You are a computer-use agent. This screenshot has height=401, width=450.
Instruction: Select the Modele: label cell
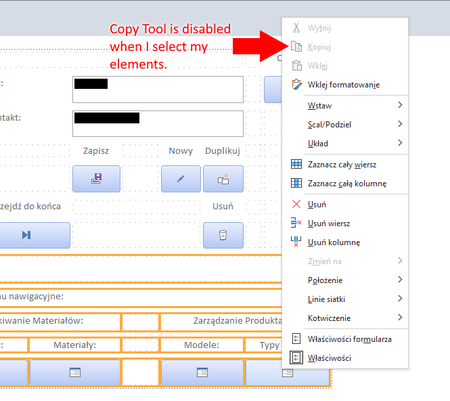tap(202, 345)
